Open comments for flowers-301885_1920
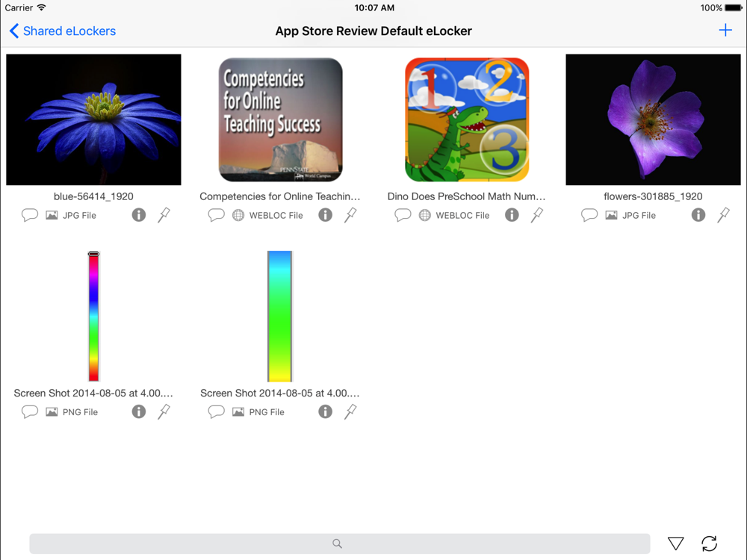 point(589,215)
